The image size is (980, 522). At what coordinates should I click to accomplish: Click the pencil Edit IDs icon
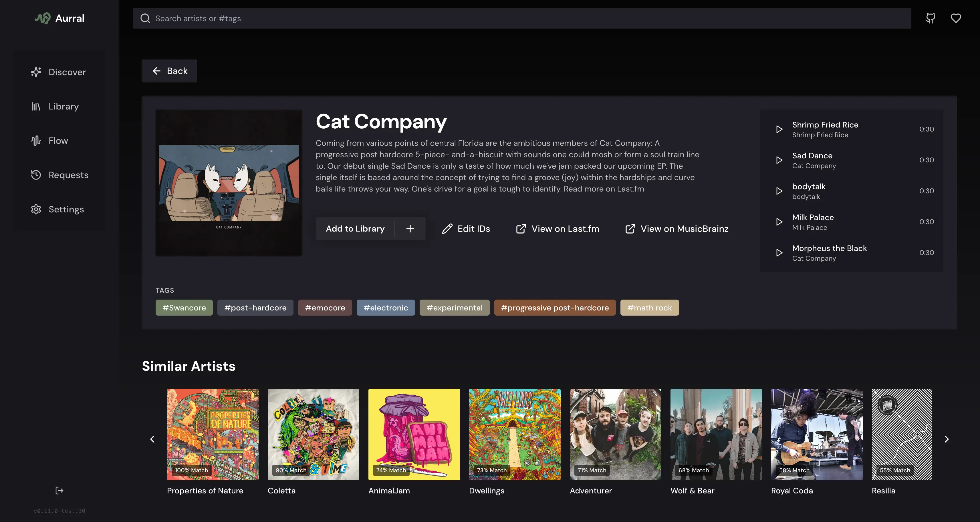(x=447, y=229)
